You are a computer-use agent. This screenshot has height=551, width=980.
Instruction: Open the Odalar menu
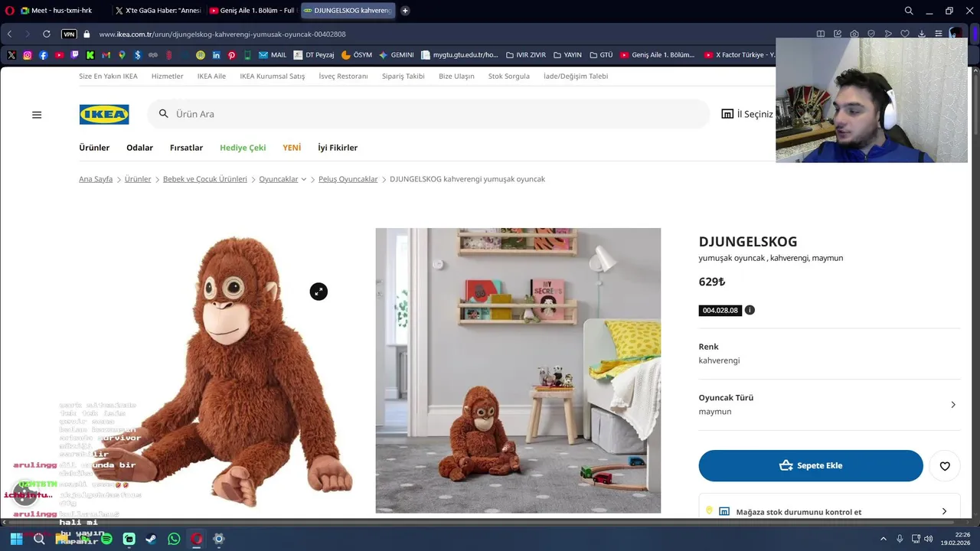tap(139, 148)
